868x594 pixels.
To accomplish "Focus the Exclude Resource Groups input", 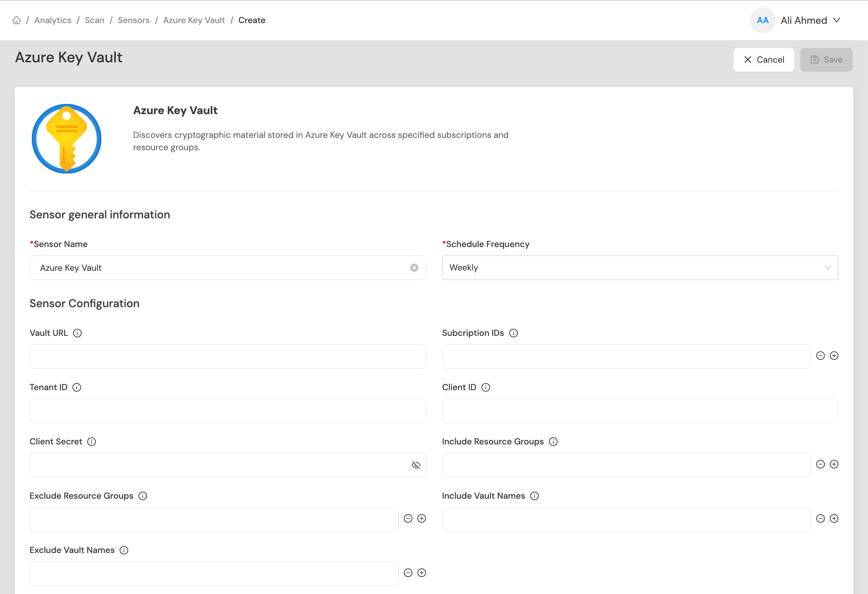I will (x=214, y=519).
